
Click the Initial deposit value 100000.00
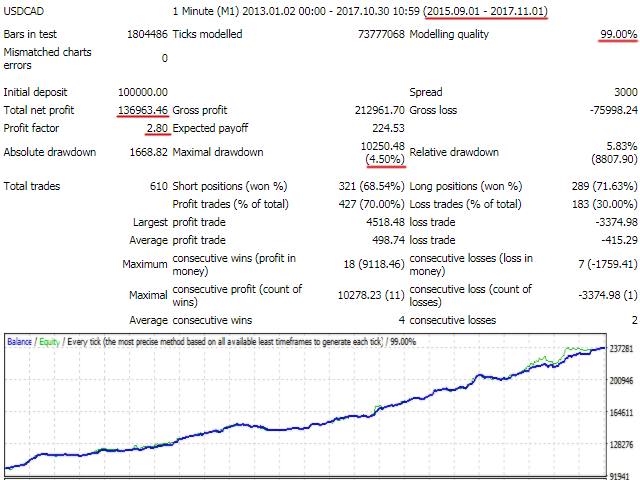coord(143,92)
